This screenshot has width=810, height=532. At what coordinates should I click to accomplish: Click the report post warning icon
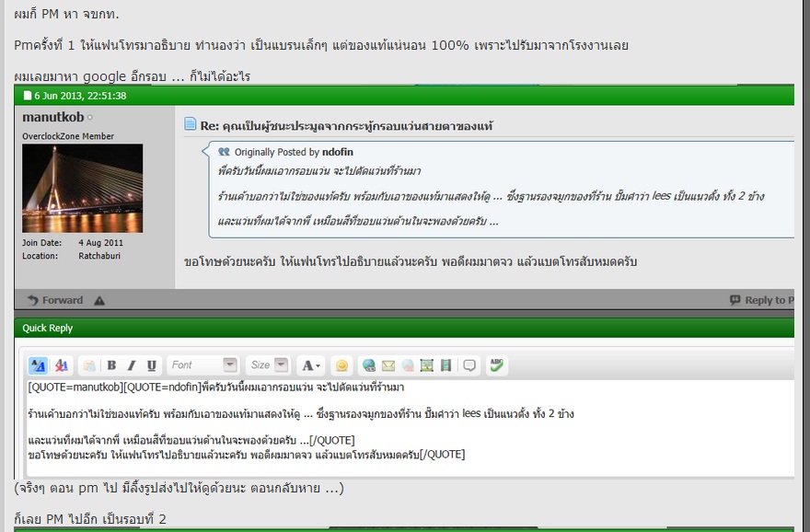click(99, 301)
